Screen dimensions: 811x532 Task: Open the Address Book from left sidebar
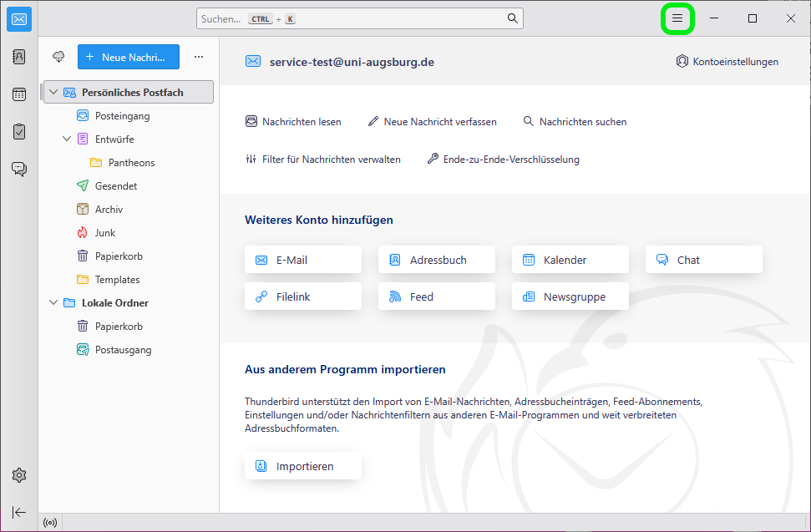pos(18,57)
